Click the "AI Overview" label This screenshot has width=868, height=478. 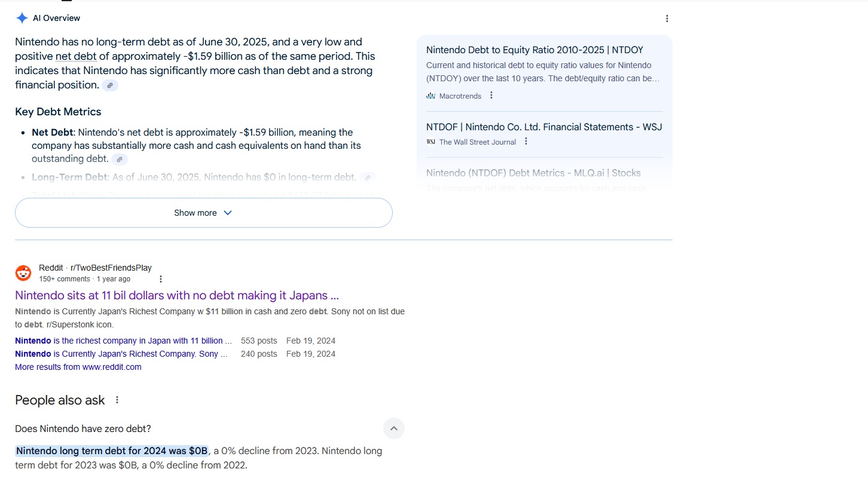pos(56,18)
